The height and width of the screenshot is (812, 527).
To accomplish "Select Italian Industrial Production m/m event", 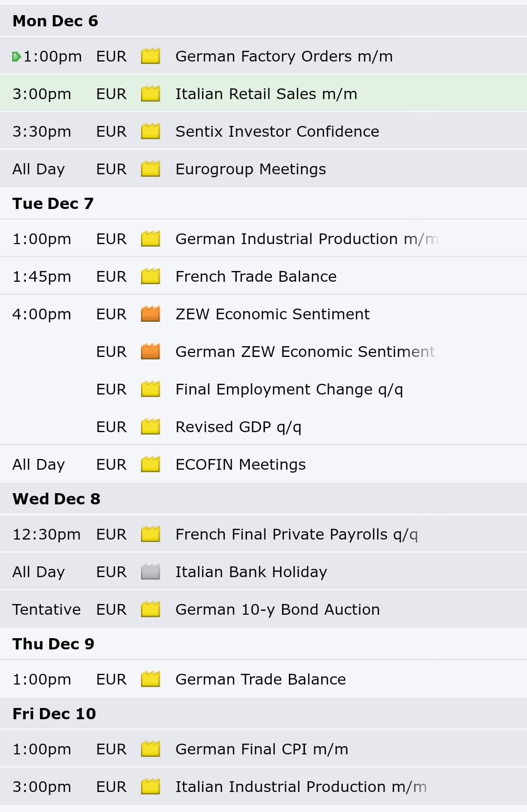I will coord(263,787).
